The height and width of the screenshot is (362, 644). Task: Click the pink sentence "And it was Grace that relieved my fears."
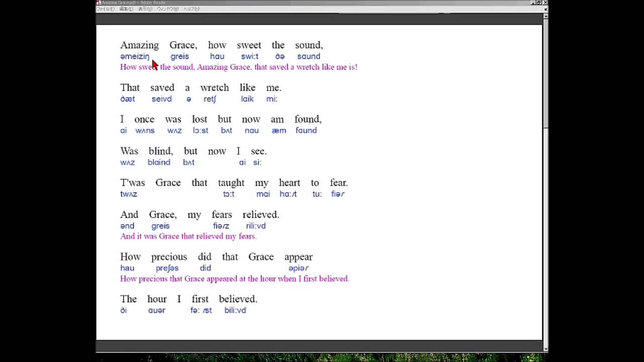pos(188,236)
